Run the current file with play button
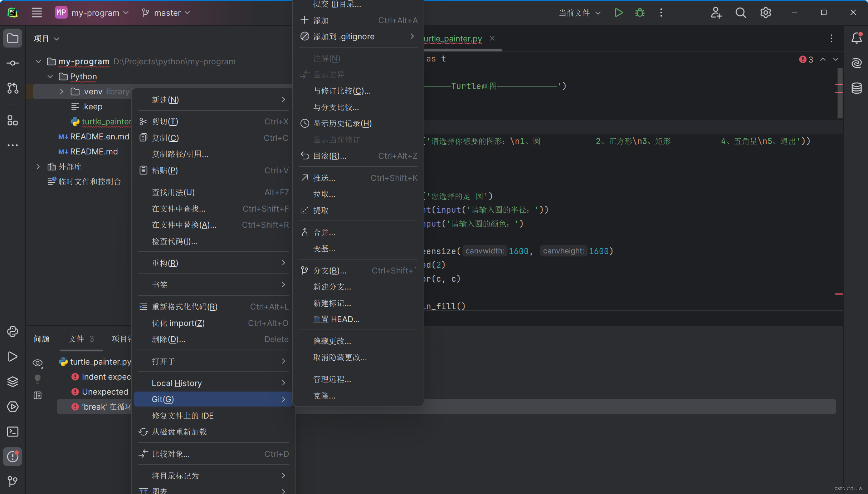Image resolution: width=868 pixels, height=494 pixels. pos(618,13)
